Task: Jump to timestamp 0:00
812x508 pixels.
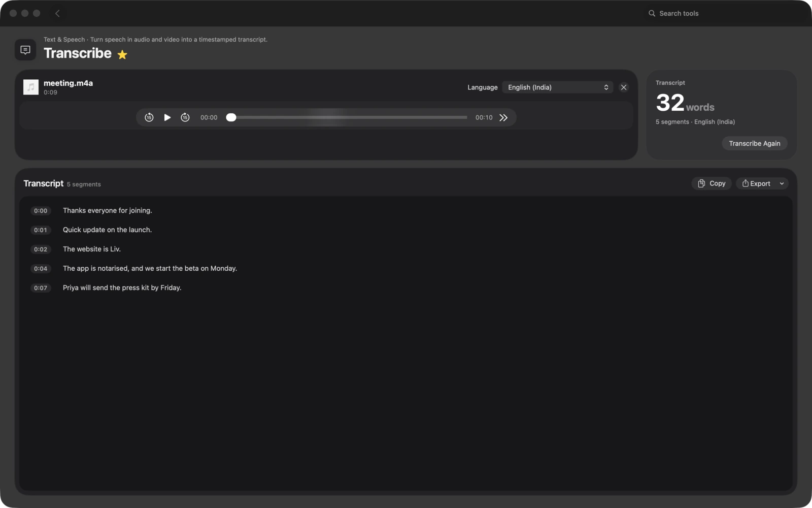Action: pos(41,211)
